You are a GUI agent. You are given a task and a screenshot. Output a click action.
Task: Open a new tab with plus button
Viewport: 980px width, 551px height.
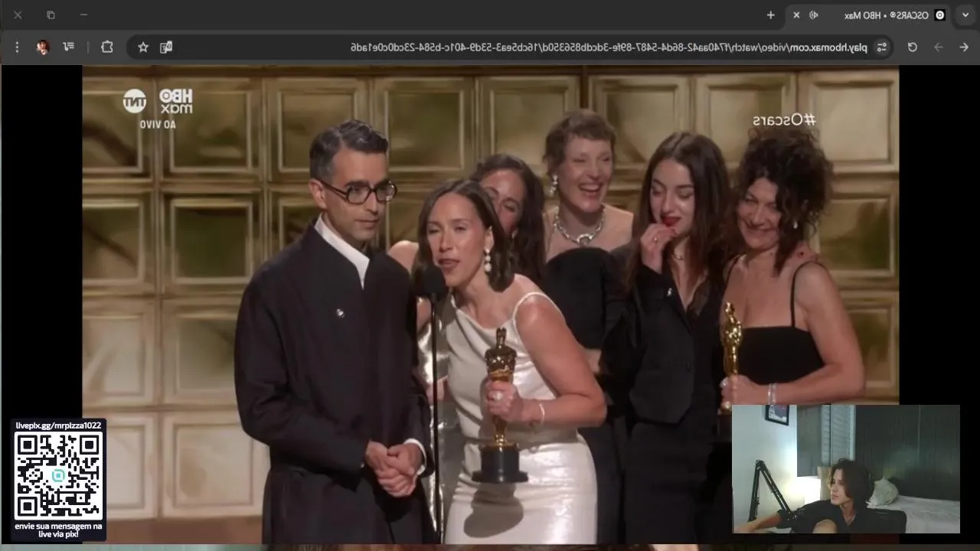pos(771,15)
